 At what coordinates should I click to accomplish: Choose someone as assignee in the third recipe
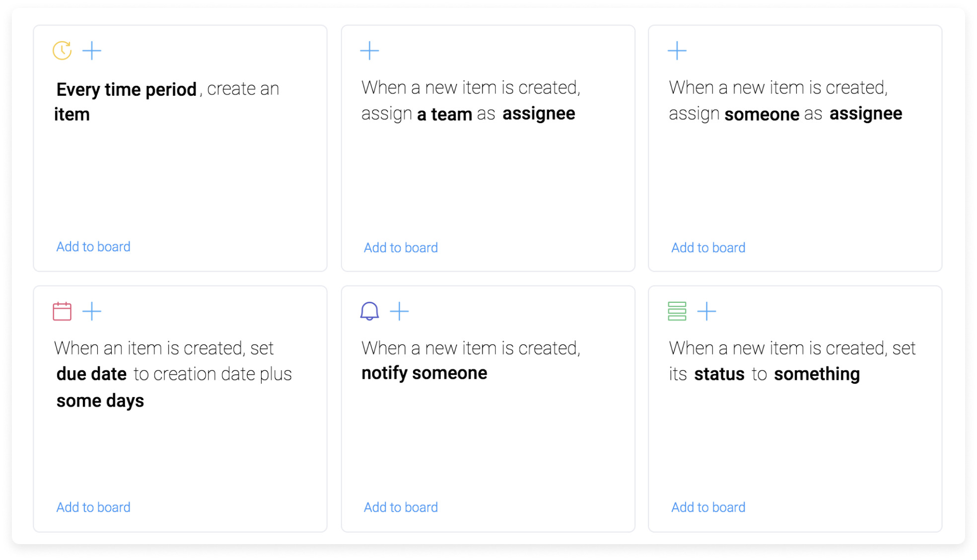[x=762, y=114]
